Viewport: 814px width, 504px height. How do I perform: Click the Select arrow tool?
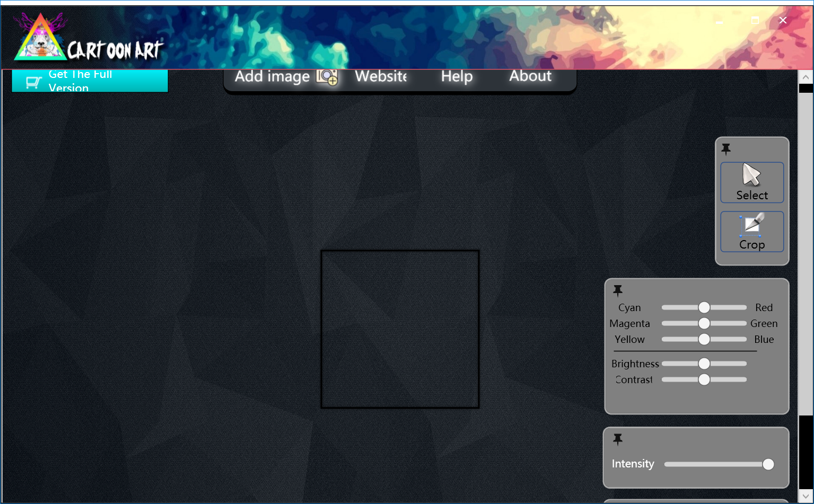pyautogui.click(x=752, y=182)
